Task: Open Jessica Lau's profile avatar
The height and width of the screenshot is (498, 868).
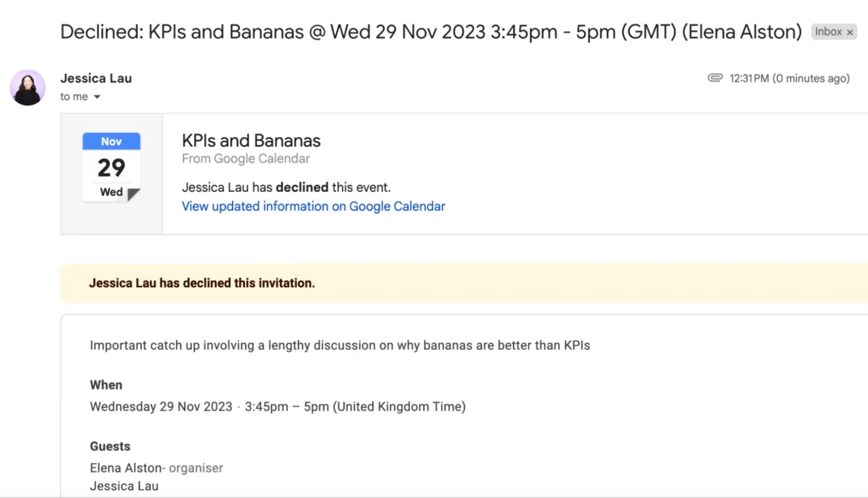Action: point(28,87)
